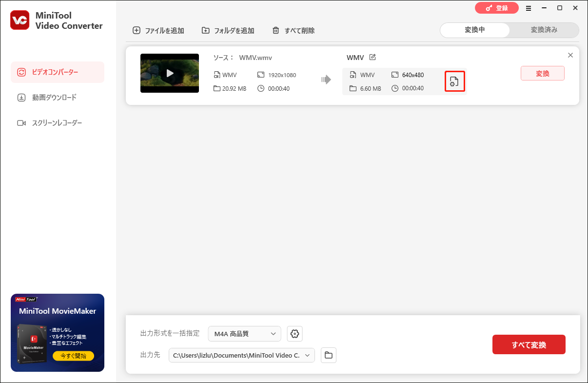This screenshot has height=383, width=588.
Task: Minimize the Video Converter window
Action: coord(545,8)
